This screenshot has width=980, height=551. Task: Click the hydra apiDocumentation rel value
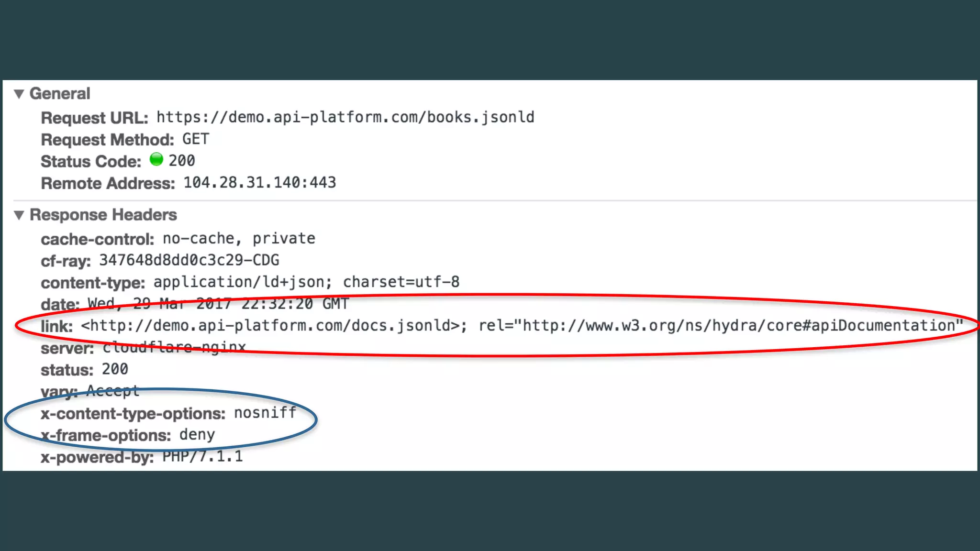721,326
